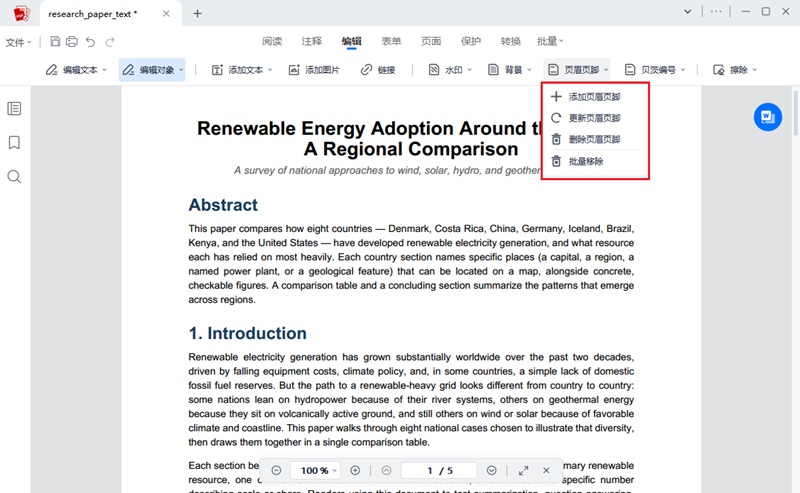Screen dimensions: 800x493
Task: Choose 更新页眉页脚 update header footer
Action: [595, 118]
